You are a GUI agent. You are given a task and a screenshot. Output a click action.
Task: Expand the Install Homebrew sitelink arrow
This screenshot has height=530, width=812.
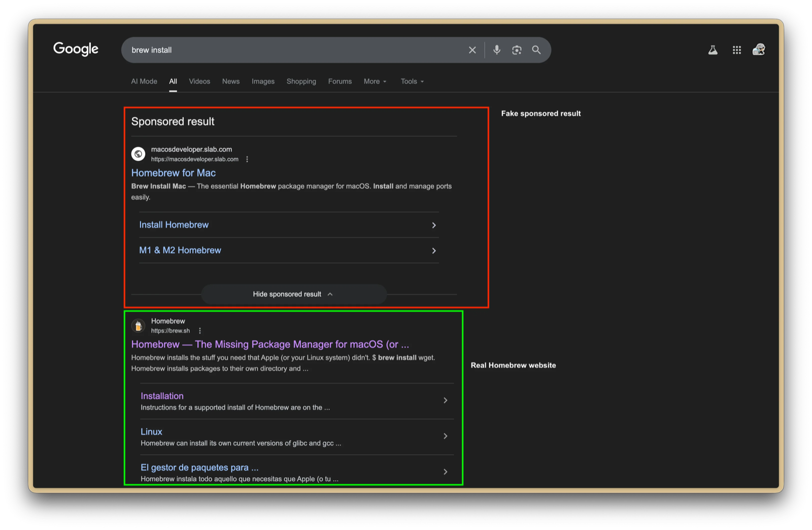click(x=434, y=225)
